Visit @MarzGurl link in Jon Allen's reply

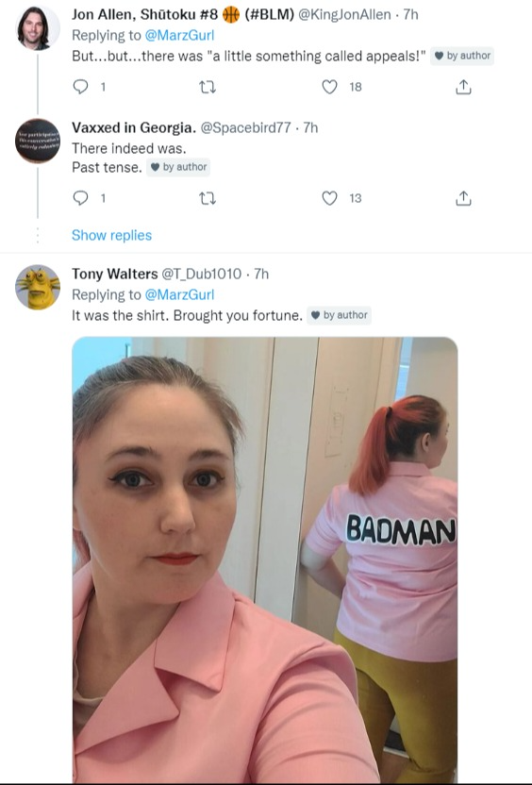[179, 35]
